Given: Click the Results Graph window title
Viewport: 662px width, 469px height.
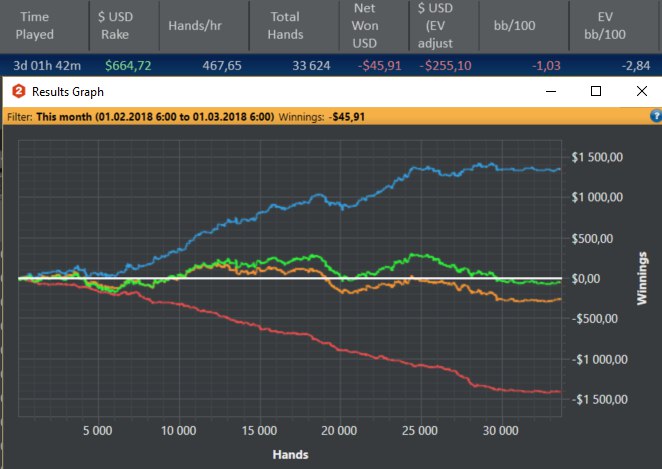Looking at the screenshot, I should pos(68,92).
